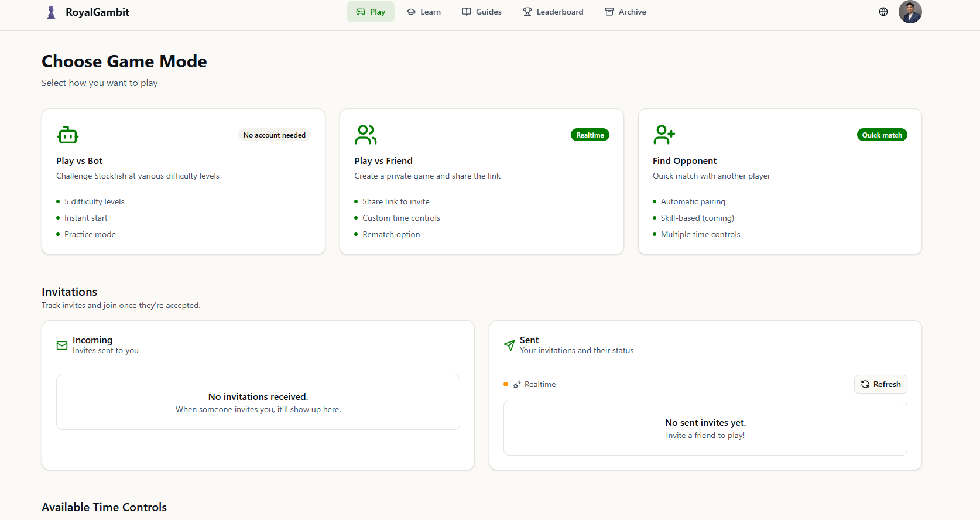The height and width of the screenshot is (520, 980).
Task: Click 'Challenge Stockfish at various difficulty levels' text
Action: click(138, 176)
